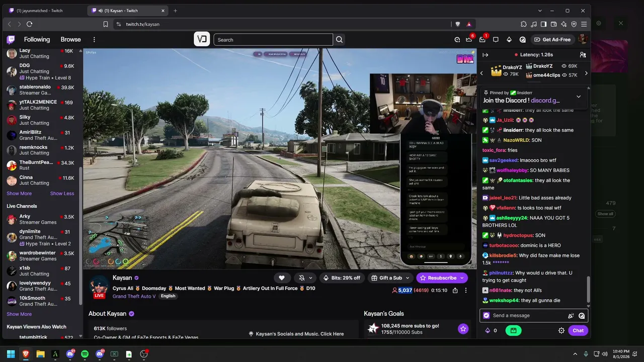Open the Whispers speech bubble icon
Image resolution: width=644 pixels, height=362 pixels.
tap(496, 40)
